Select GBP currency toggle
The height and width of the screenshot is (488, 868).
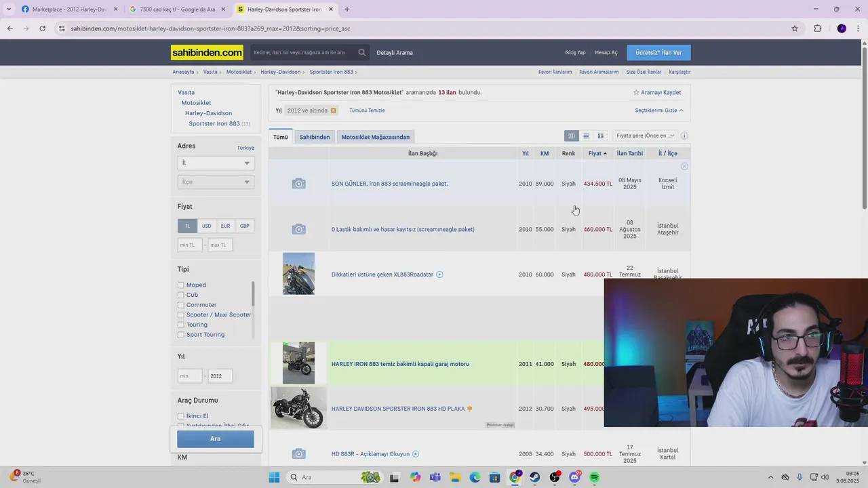point(244,226)
